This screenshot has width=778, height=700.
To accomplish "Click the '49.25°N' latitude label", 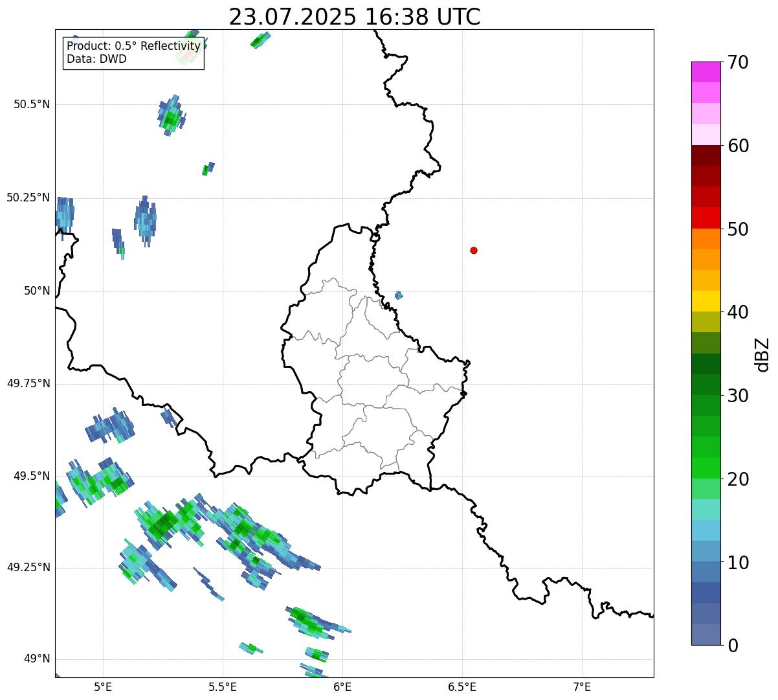I will click(28, 567).
